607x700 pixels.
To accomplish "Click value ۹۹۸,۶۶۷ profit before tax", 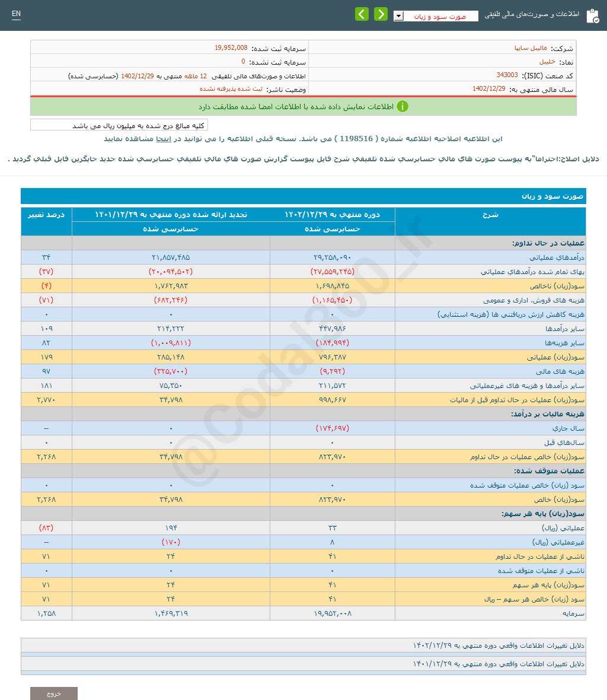I will [333, 400].
